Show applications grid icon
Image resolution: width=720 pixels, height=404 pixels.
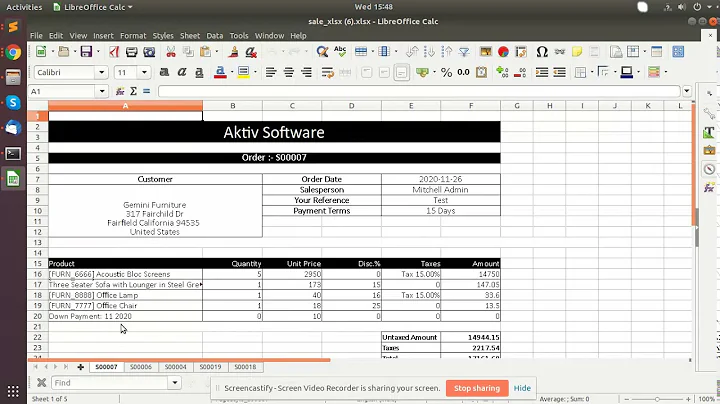13,391
